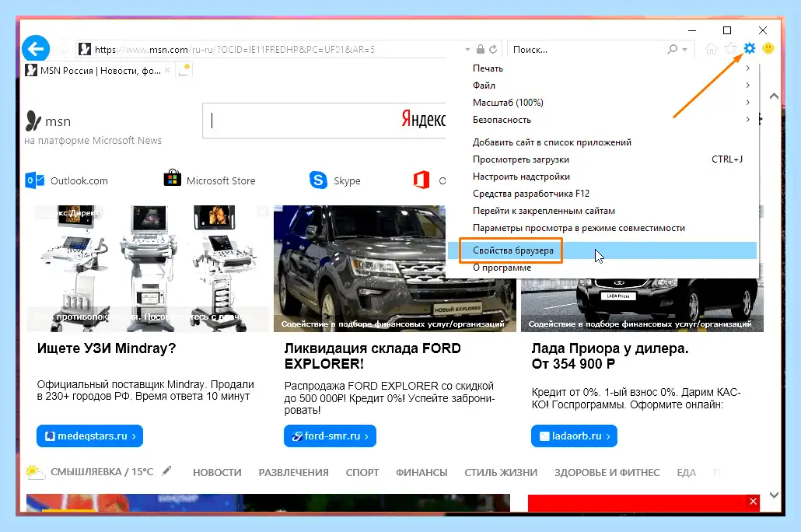Click the Ford Explorer ad image
Viewport: 801px width, 532px height.
click(359, 269)
